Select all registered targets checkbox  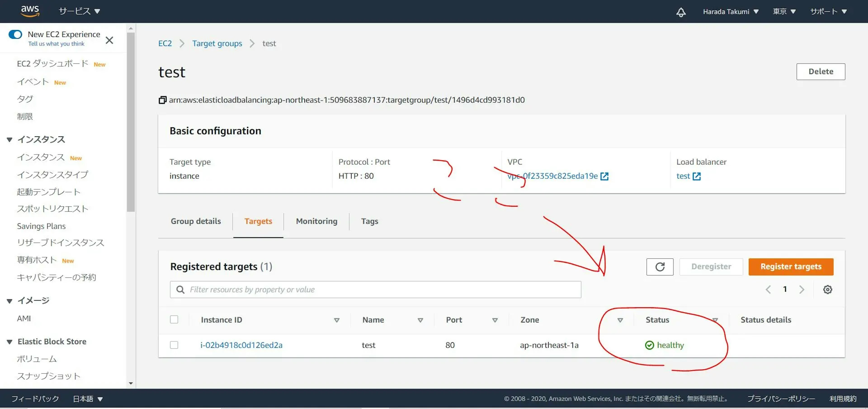pyautogui.click(x=174, y=319)
